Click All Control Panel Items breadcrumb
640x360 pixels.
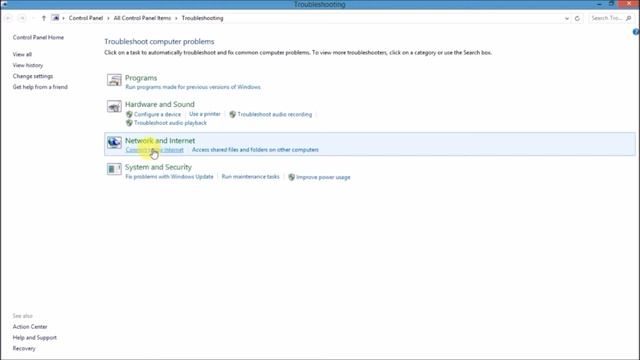[142, 18]
